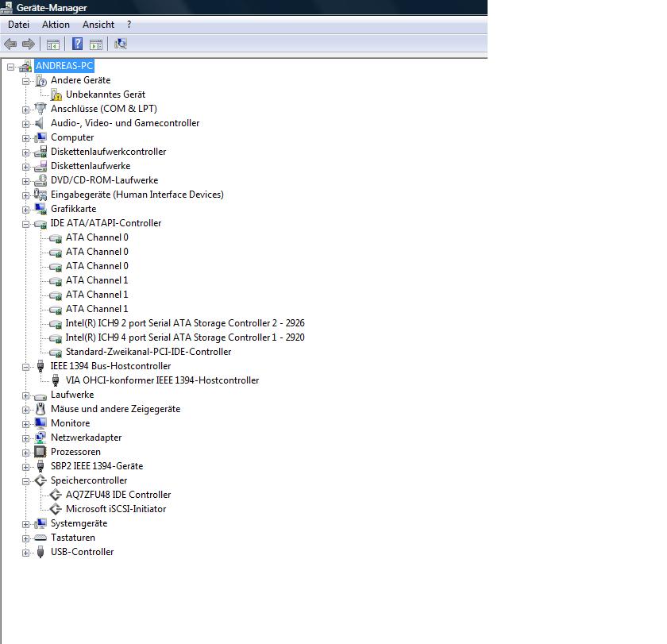Collapse the Andere Geräte category

tap(26, 81)
